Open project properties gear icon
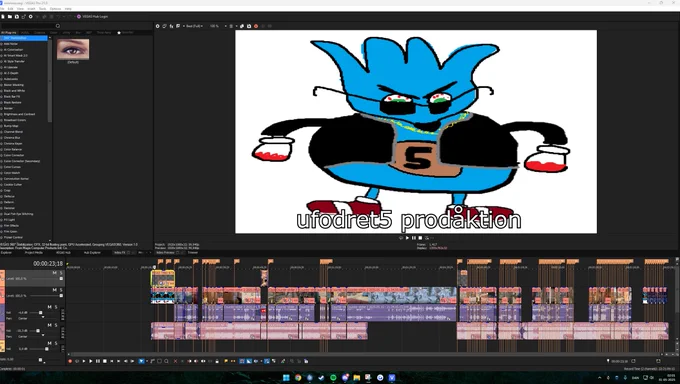This screenshot has height=384, width=680. (30, 16)
